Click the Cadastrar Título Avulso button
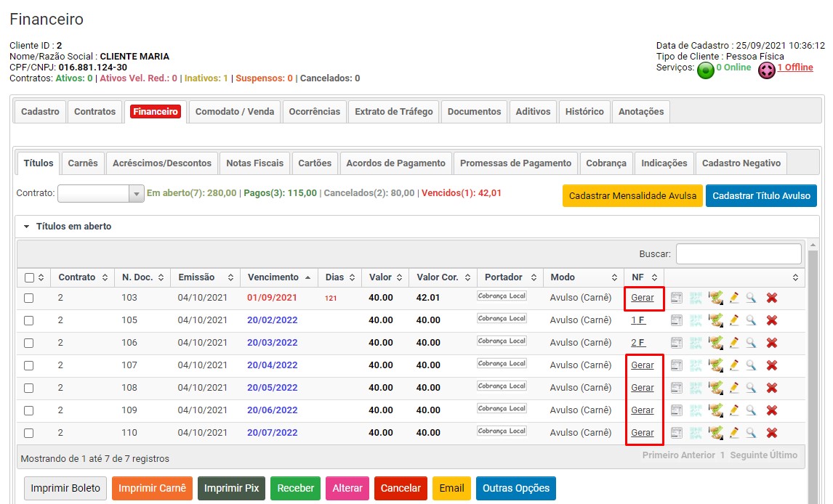 click(x=761, y=196)
